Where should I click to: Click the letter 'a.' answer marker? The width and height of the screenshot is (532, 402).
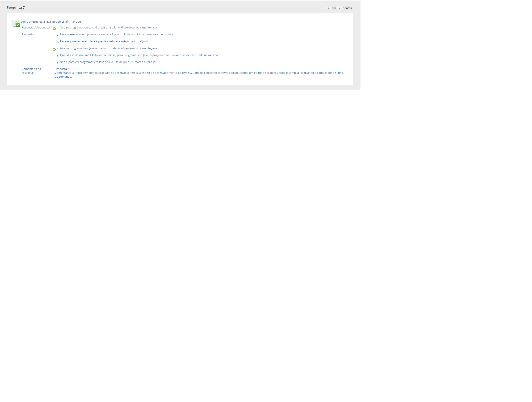[58, 35]
